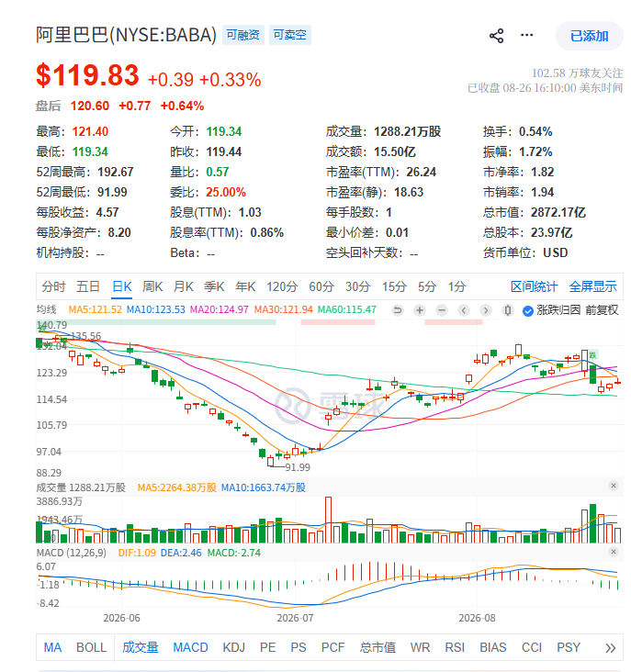Select the RSI indicator
Image resolution: width=631 pixels, height=672 pixels.
(455, 647)
